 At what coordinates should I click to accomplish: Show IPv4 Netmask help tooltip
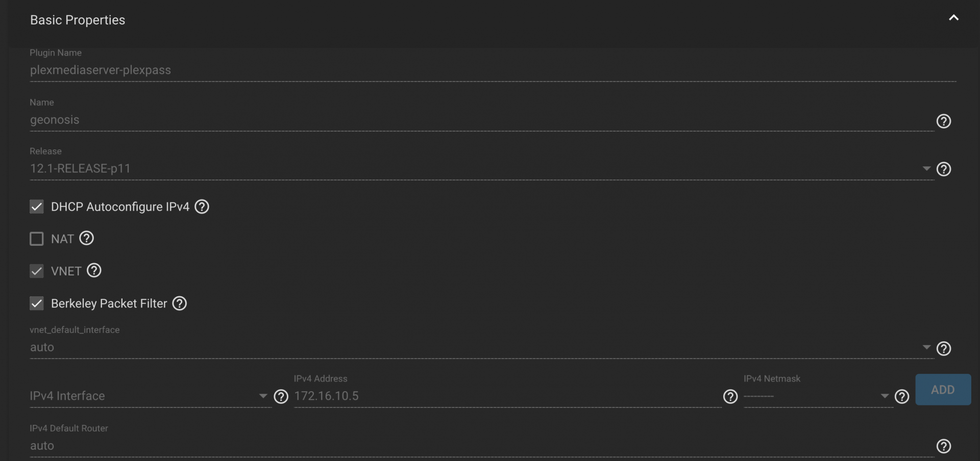pos(902,397)
